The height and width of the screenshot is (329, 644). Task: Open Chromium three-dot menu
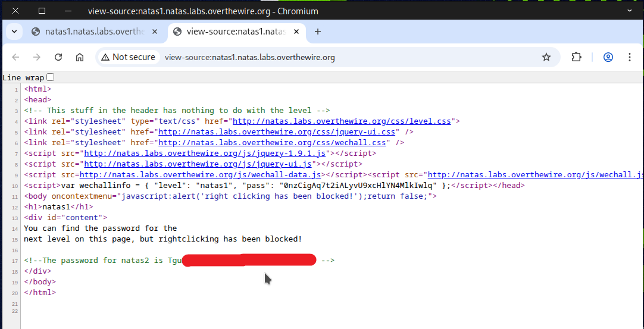point(629,57)
